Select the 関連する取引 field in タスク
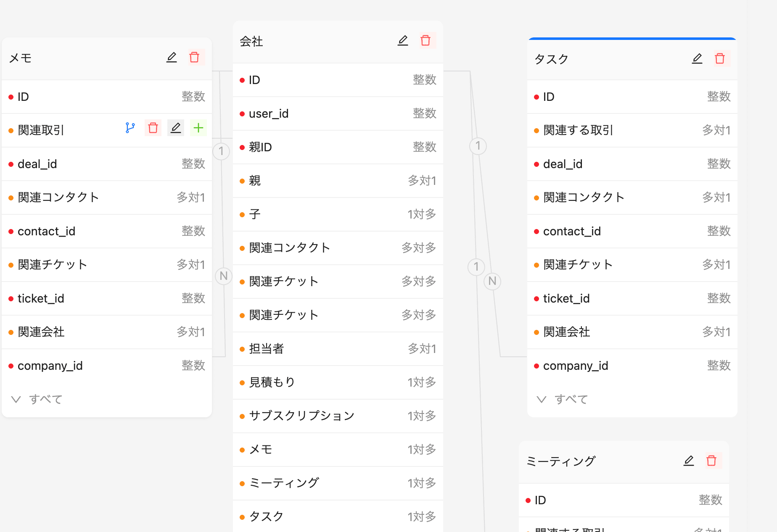Viewport: 777px width, 532px height. click(x=632, y=130)
